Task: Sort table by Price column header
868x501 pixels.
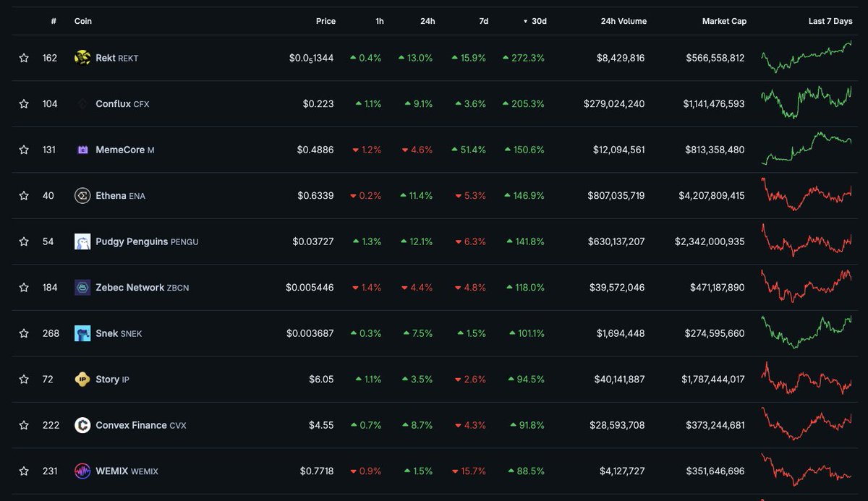Action: pos(325,21)
